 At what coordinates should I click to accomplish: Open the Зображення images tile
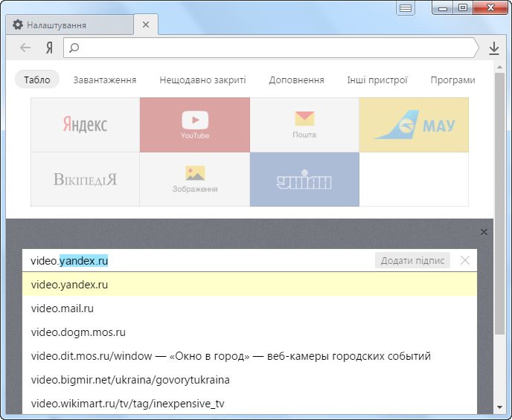click(195, 179)
